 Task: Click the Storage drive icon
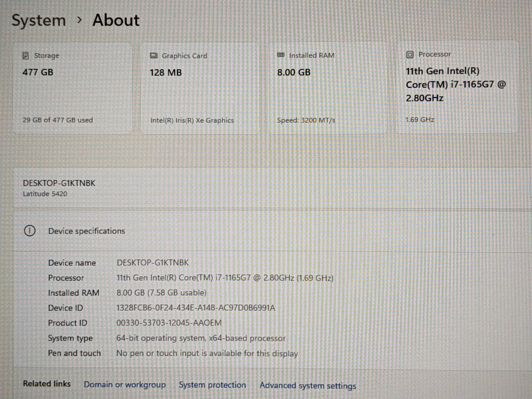point(26,56)
